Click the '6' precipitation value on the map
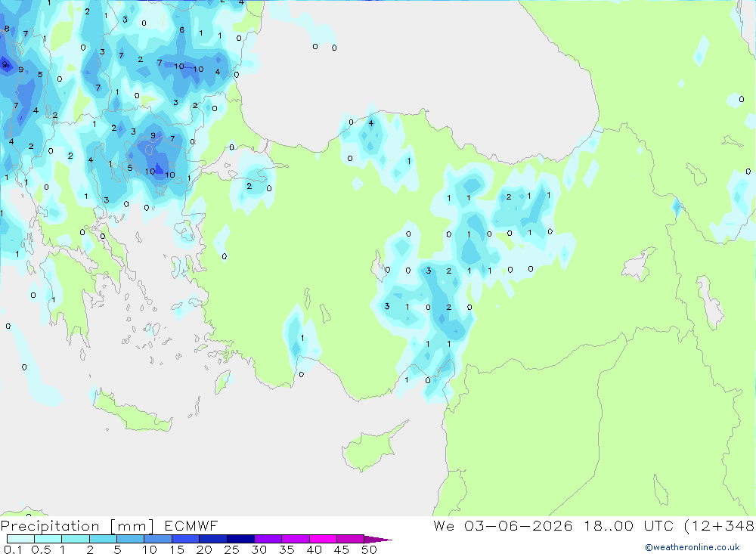This screenshot has width=756, height=554. pos(181,30)
